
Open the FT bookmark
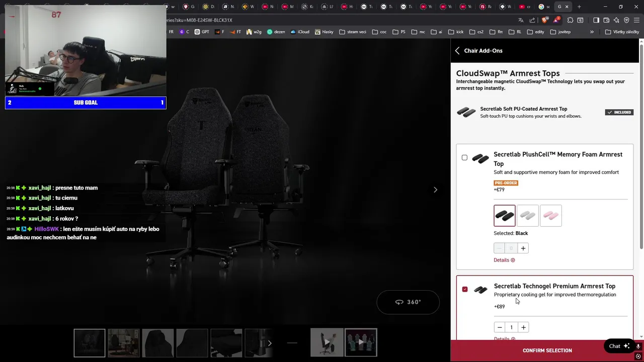235,32
